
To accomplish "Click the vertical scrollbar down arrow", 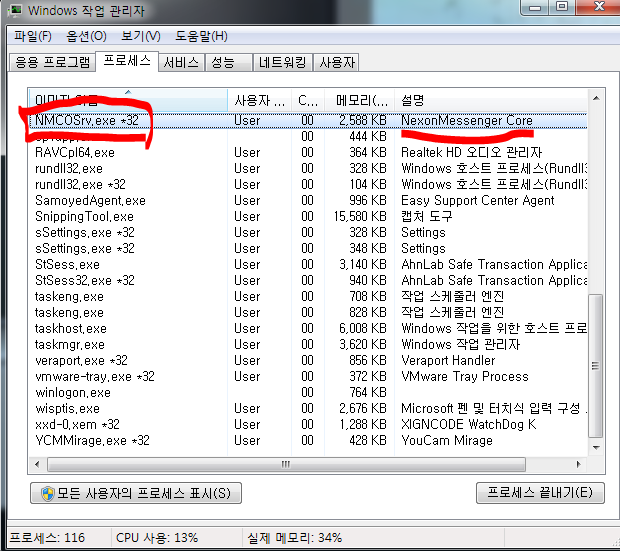I will (x=596, y=447).
